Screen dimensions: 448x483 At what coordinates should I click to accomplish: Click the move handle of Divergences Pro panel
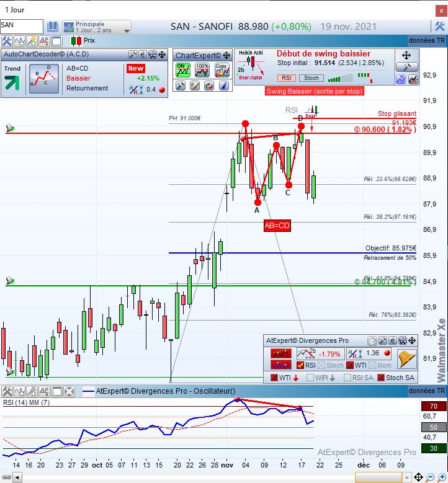pos(412,340)
